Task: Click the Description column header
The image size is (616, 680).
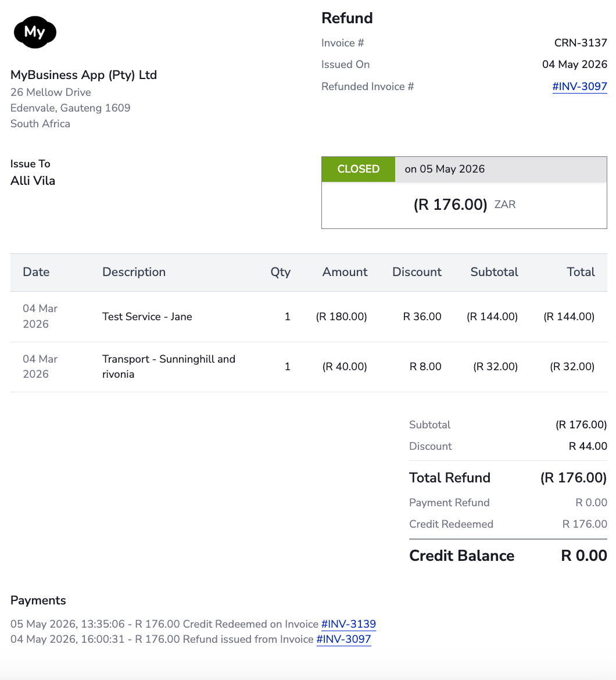Action: click(x=134, y=272)
